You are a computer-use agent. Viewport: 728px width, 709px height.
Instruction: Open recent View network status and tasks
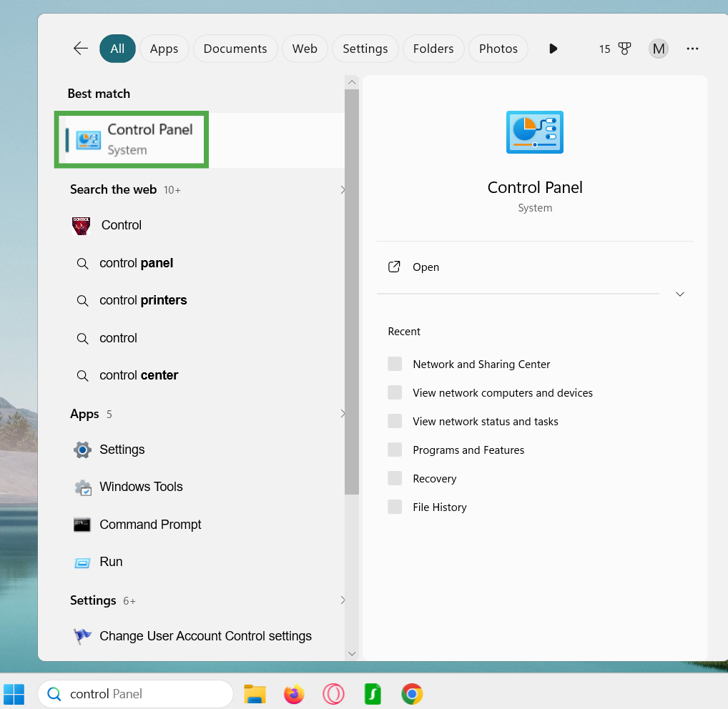click(485, 421)
